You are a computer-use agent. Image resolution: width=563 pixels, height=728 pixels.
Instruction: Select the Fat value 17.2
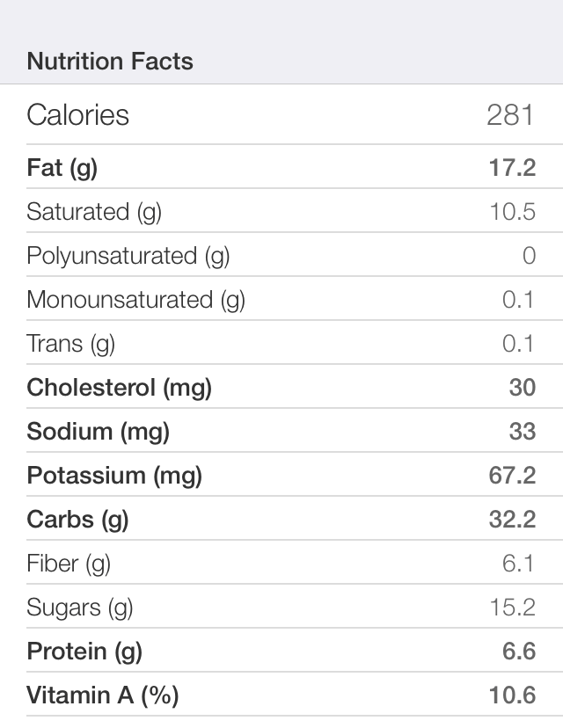click(512, 168)
